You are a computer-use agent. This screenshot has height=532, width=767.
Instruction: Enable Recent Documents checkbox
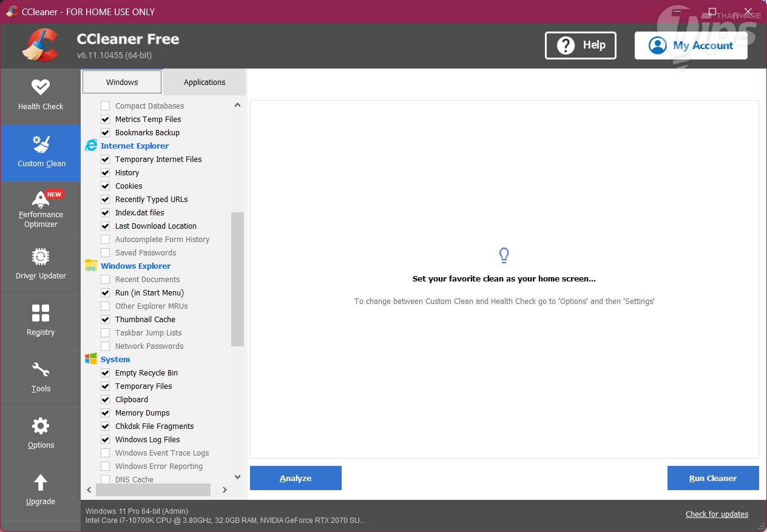click(x=106, y=279)
